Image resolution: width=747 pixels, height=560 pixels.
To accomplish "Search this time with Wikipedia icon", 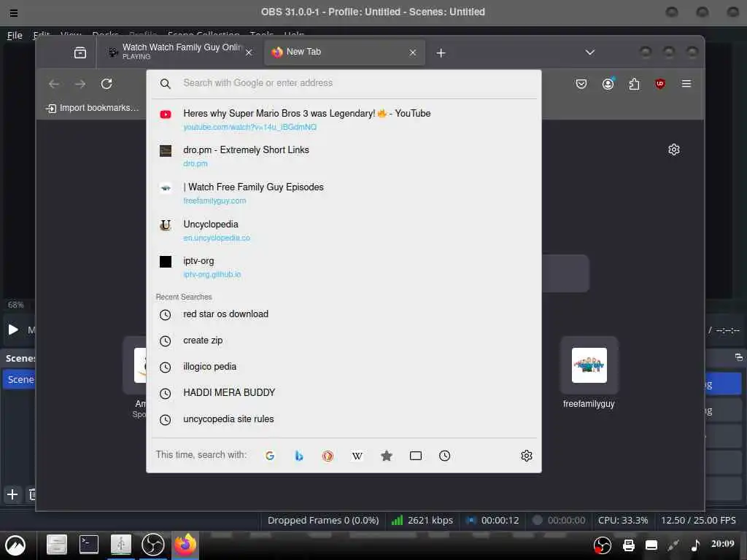I will (x=357, y=456).
